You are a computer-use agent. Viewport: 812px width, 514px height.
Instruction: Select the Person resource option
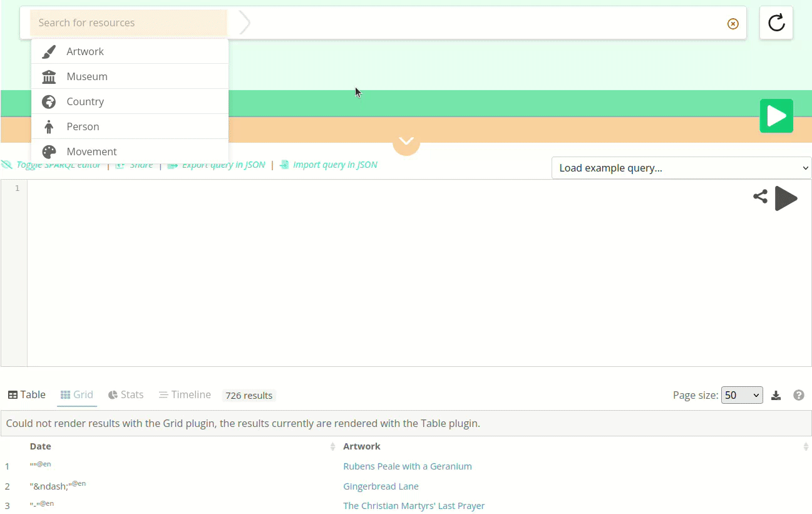[83, 126]
